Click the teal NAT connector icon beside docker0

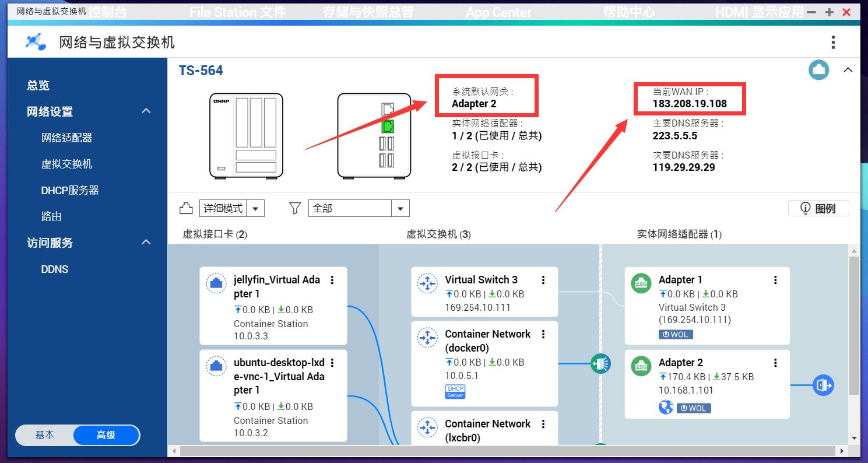(x=600, y=363)
